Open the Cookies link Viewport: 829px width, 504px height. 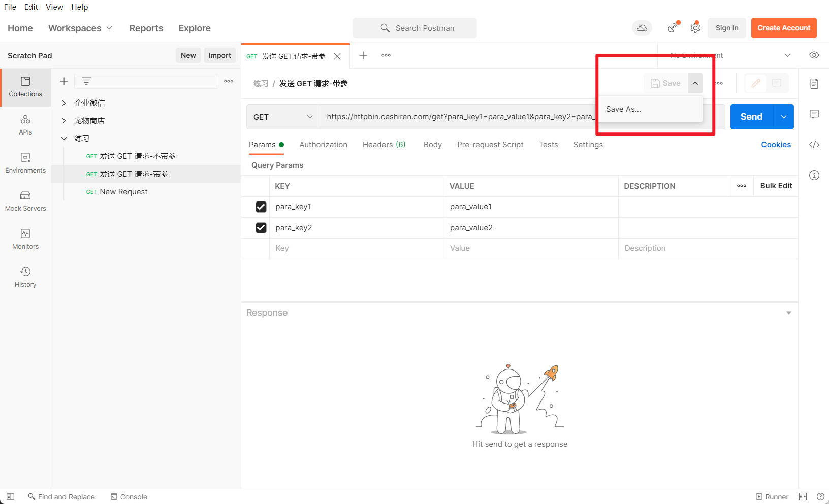[x=776, y=145]
